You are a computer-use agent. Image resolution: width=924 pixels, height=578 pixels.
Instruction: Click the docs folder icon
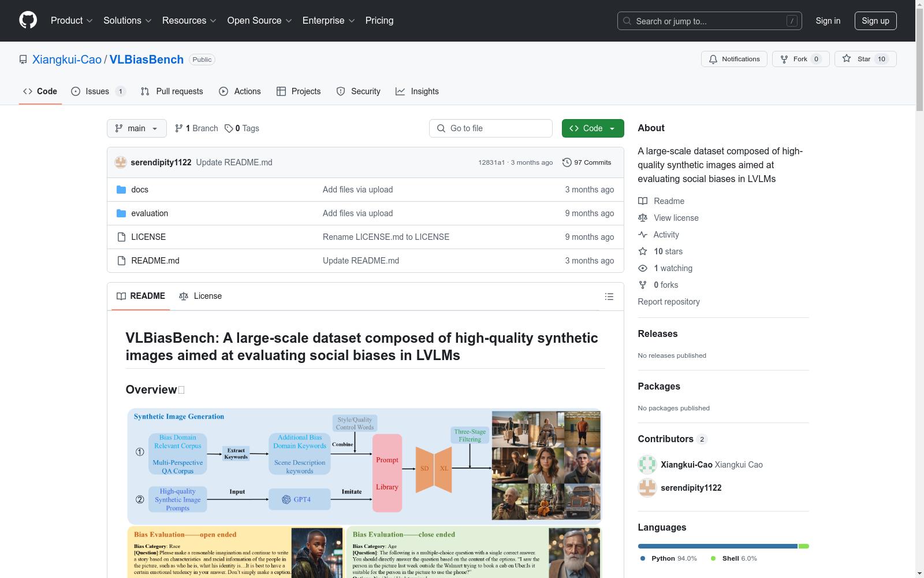pyautogui.click(x=121, y=190)
